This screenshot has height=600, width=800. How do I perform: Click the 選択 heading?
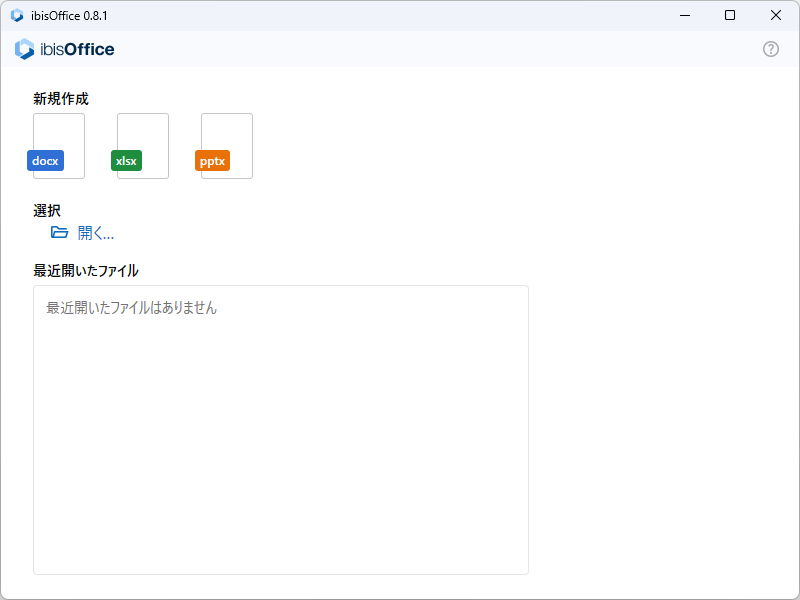point(47,210)
